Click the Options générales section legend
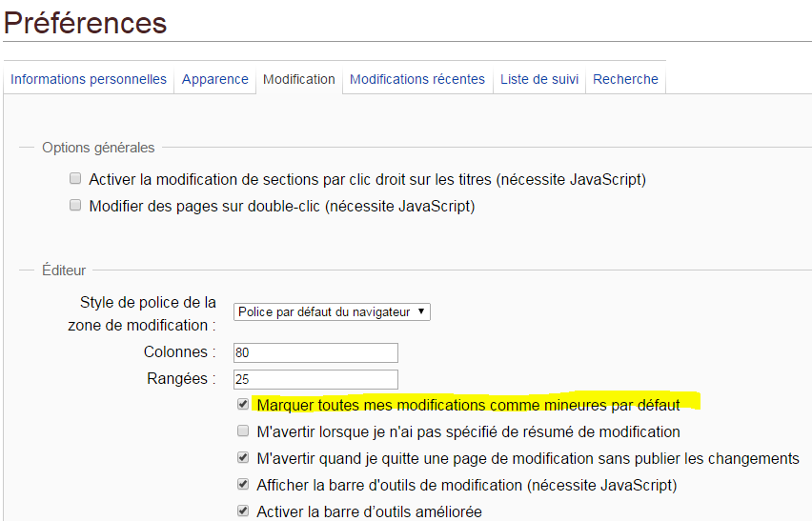Viewport: 812px width, 521px height. pos(98,148)
